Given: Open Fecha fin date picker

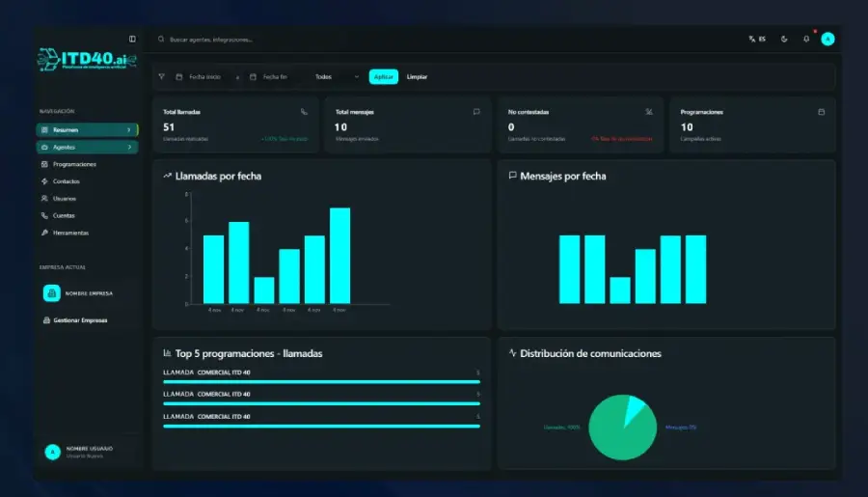Looking at the screenshot, I should (x=269, y=77).
